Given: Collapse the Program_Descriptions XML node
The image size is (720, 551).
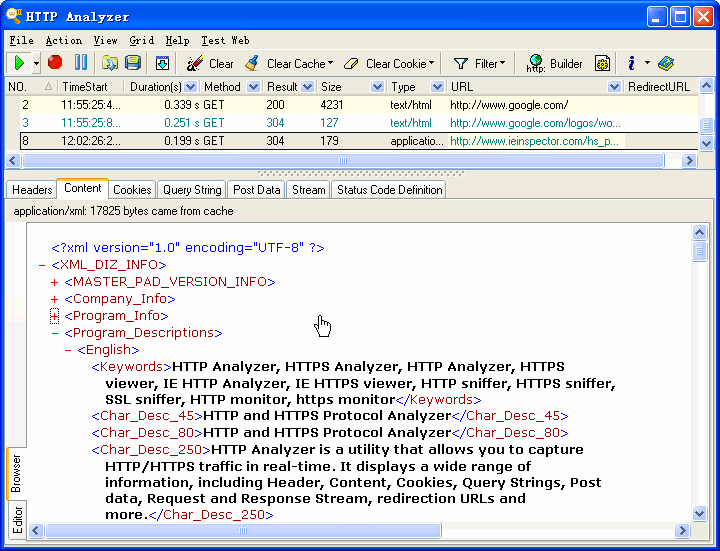Looking at the screenshot, I should pyautogui.click(x=55, y=333).
